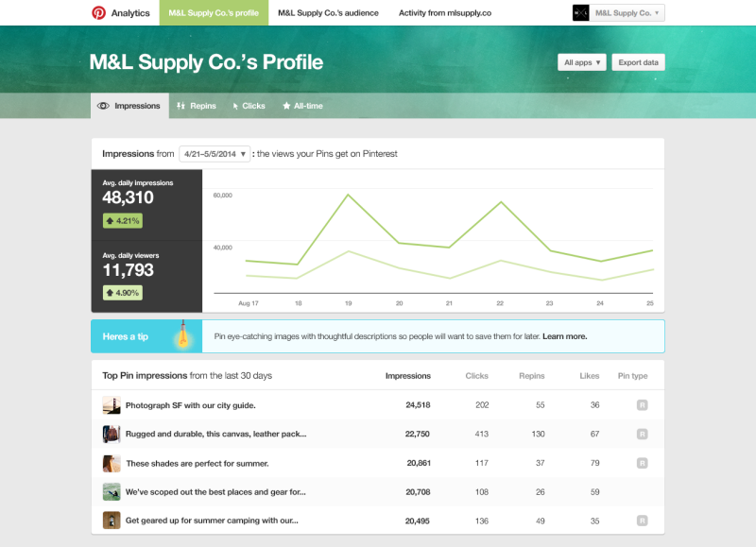Viewport: 756px width, 547px height.
Task: Click the eye icon beside Impressions
Action: click(x=103, y=106)
